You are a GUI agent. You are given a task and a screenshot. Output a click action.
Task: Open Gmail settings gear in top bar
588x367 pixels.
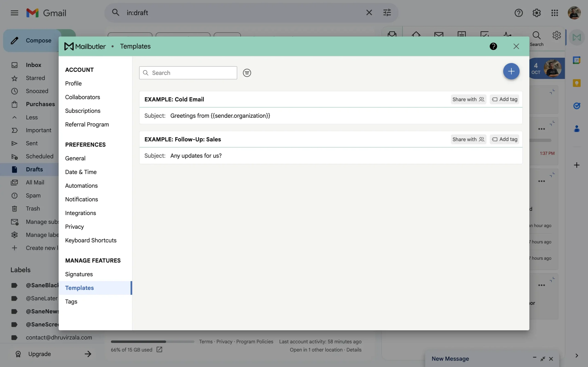tap(537, 13)
